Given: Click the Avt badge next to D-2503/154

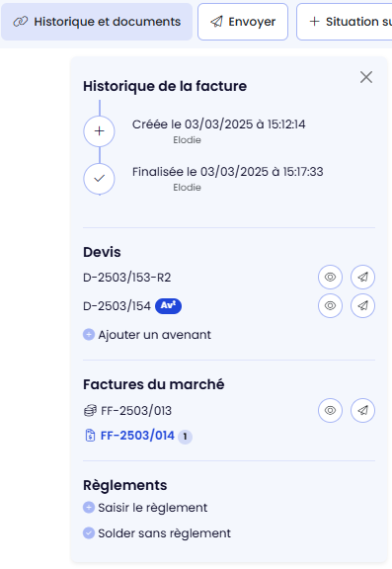Looking at the screenshot, I should tap(168, 306).
